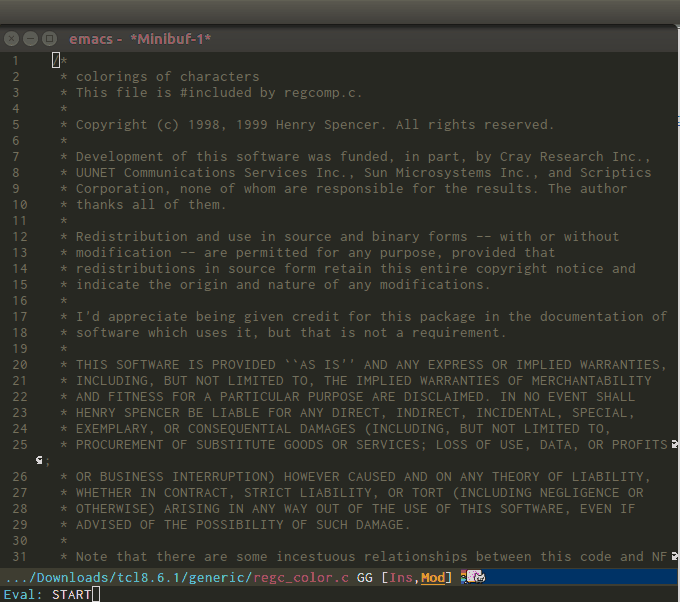Click the 'thanks all of them.' line
The image size is (680, 602).
pos(143,205)
